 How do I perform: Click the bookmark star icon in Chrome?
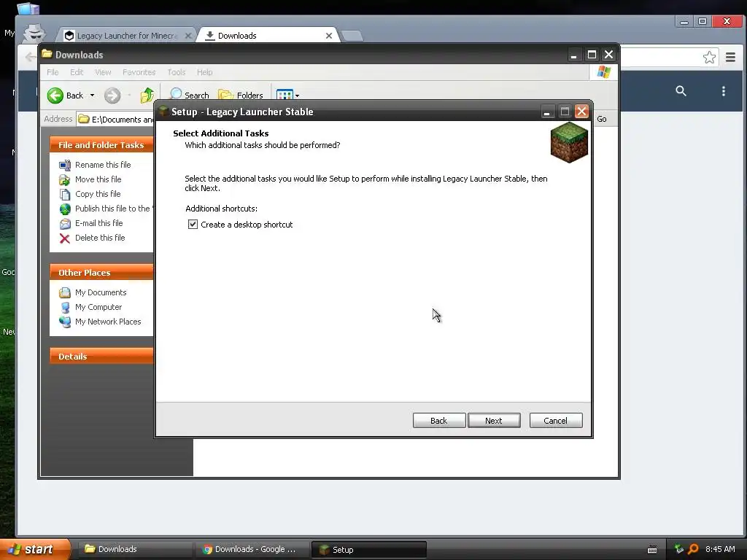coord(709,58)
